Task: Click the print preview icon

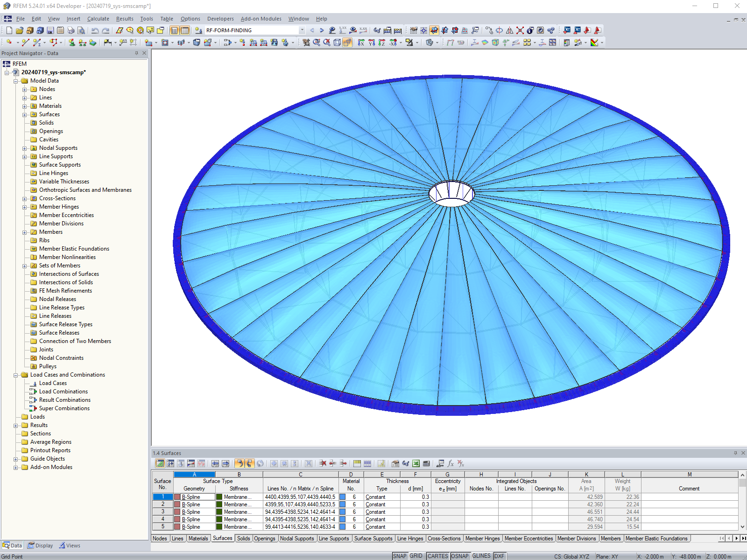Action: point(82,30)
